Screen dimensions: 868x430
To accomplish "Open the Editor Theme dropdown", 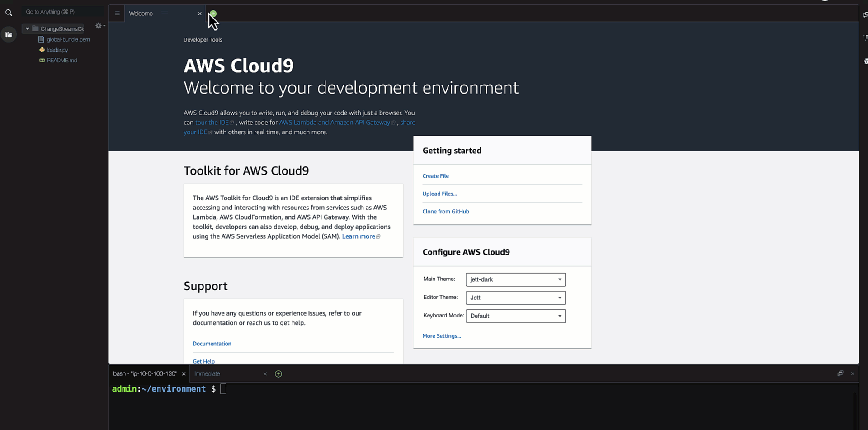I will [515, 298].
